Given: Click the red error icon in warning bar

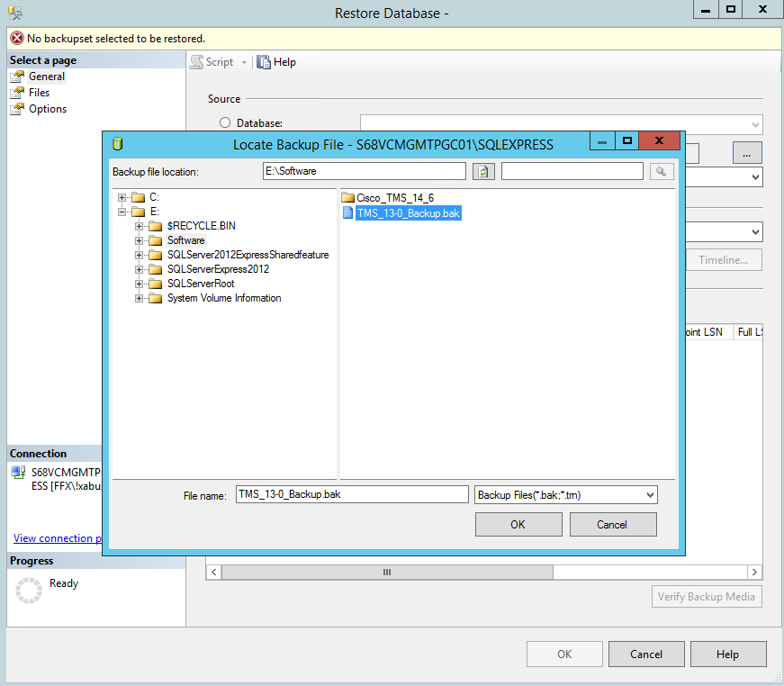Looking at the screenshot, I should point(16,39).
